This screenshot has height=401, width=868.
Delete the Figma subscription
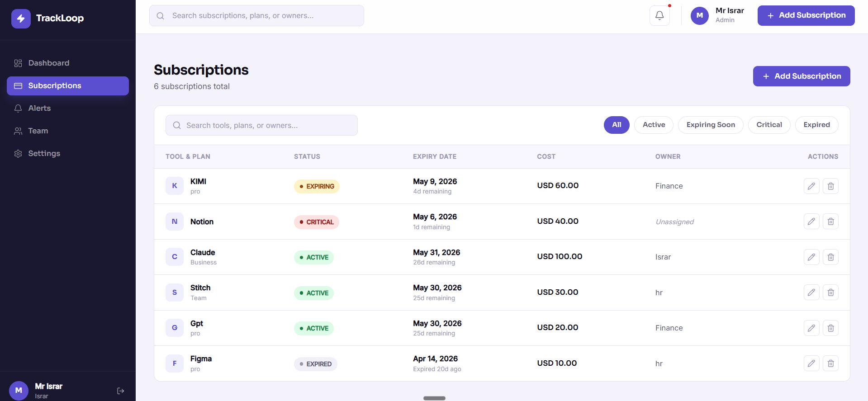(x=830, y=363)
